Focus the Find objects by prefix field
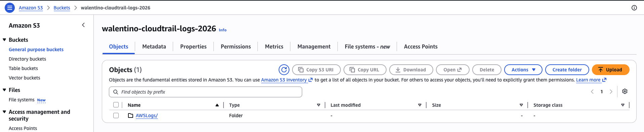644x132 pixels. [x=205, y=92]
